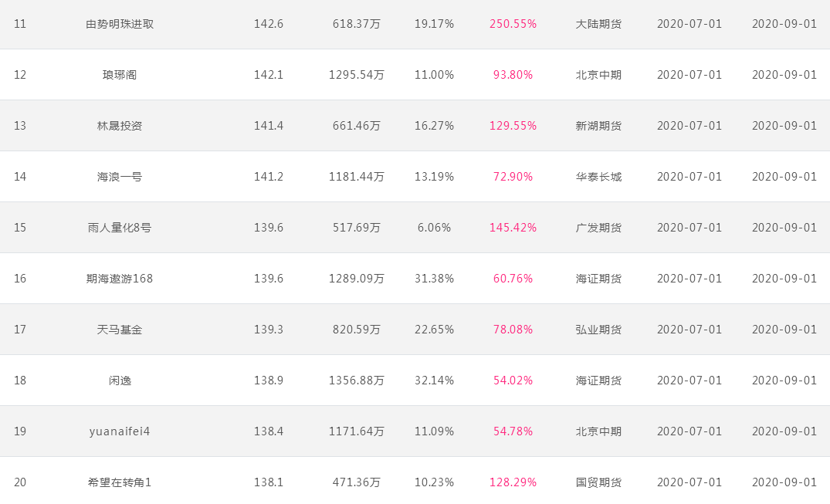Click 雨人量化8号 account link
This screenshot has width=830, height=504.
pyautogui.click(x=120, y=228)
